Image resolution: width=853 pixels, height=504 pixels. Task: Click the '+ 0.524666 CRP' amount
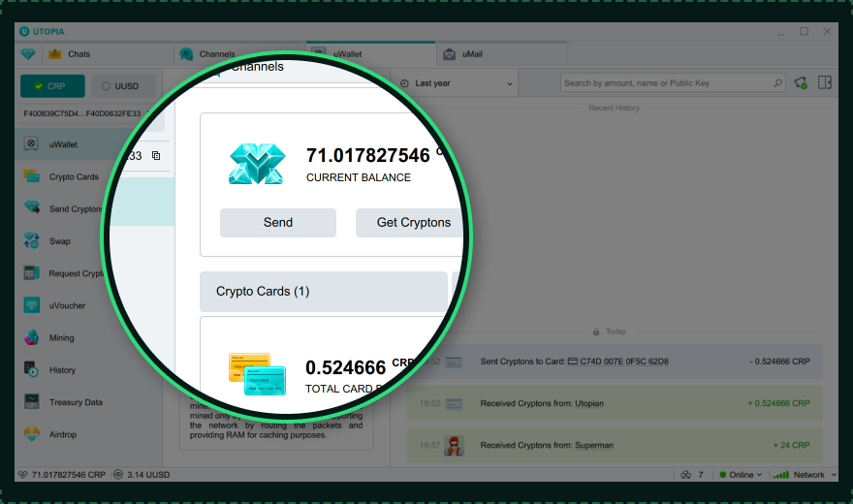[x=778, y=403]
